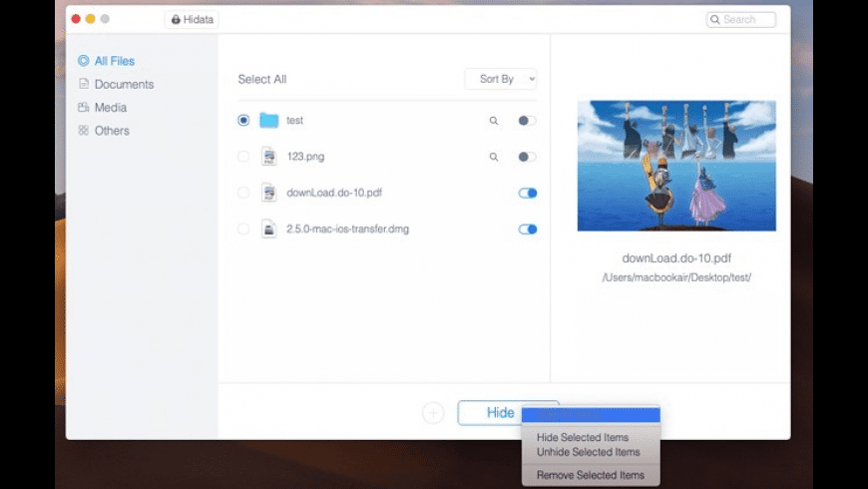Click the downLoad.do-10.pdf caption under preview
This screenshot has height=489, width=868.
676,258
